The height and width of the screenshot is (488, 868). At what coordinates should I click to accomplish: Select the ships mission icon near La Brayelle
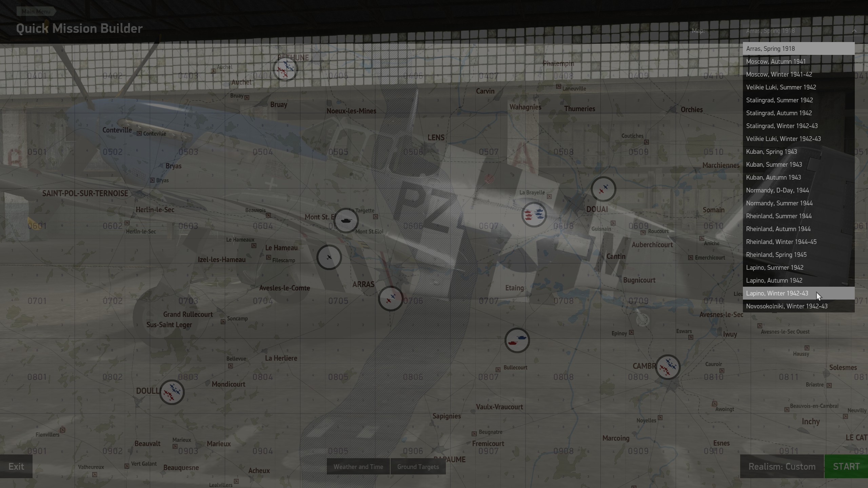534,215
